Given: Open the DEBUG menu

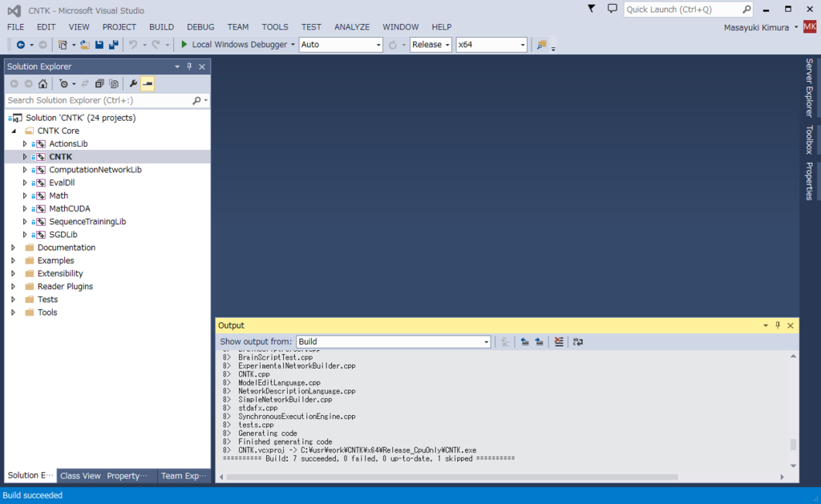Looking at the screenshot, I should coord(200,26).
